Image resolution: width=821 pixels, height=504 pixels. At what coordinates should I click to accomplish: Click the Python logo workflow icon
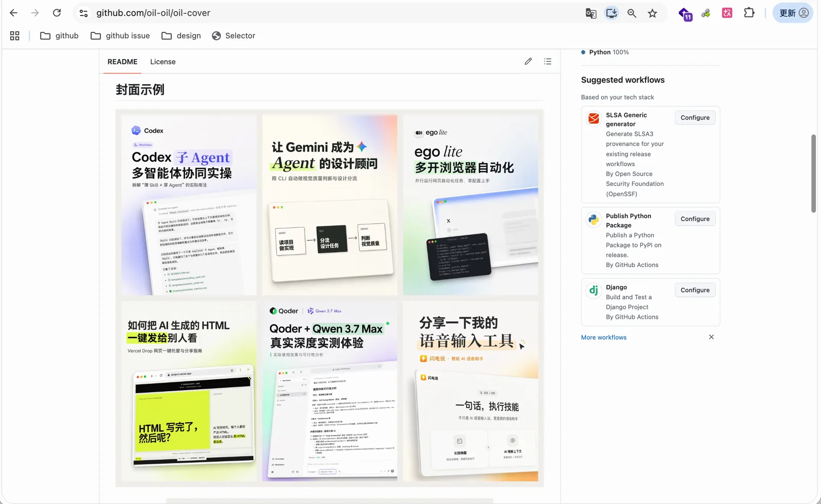(x=594, y=220)
